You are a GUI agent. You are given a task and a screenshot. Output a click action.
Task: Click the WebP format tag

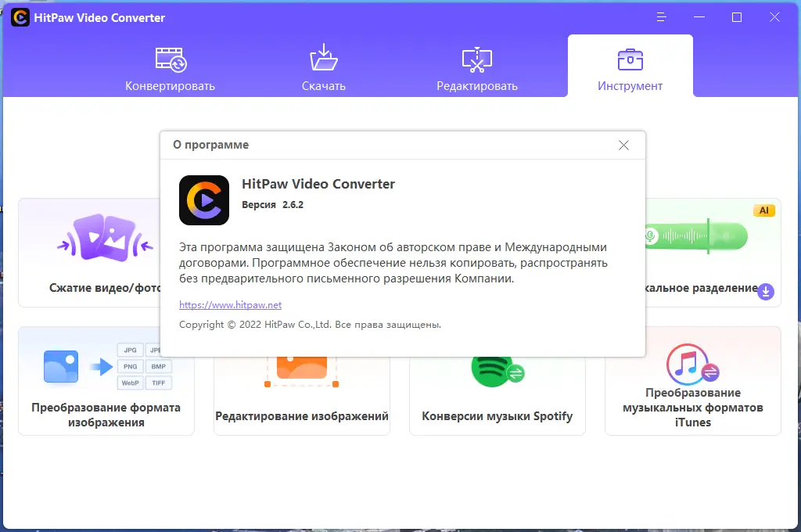(x=130, y=382)
